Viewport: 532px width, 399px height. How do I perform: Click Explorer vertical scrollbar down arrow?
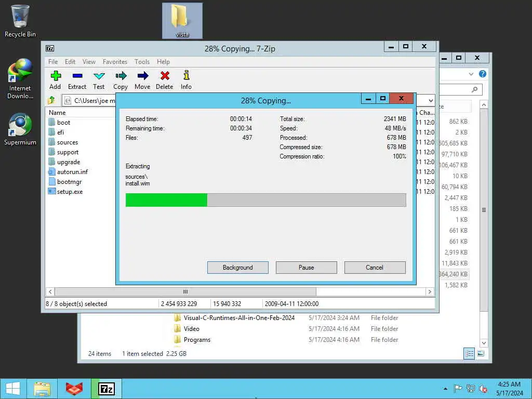(484, 343)
